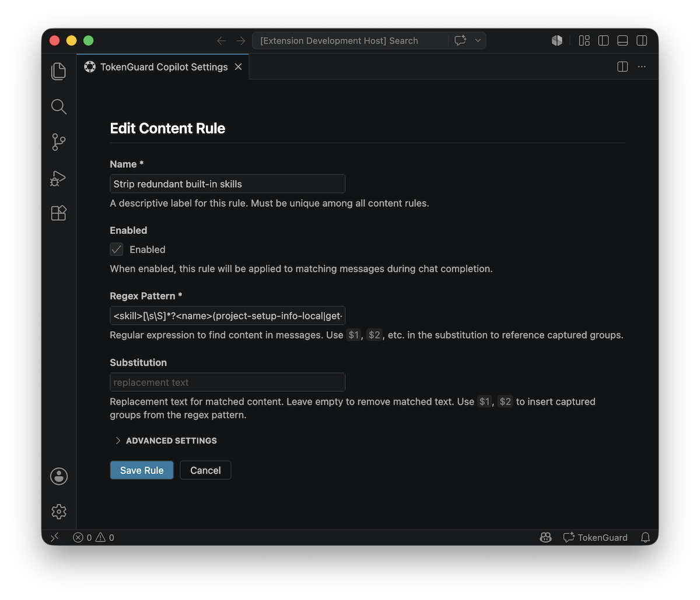Open Copilot chat icon in title bar

pyautogui.click(x=461, y=41)
